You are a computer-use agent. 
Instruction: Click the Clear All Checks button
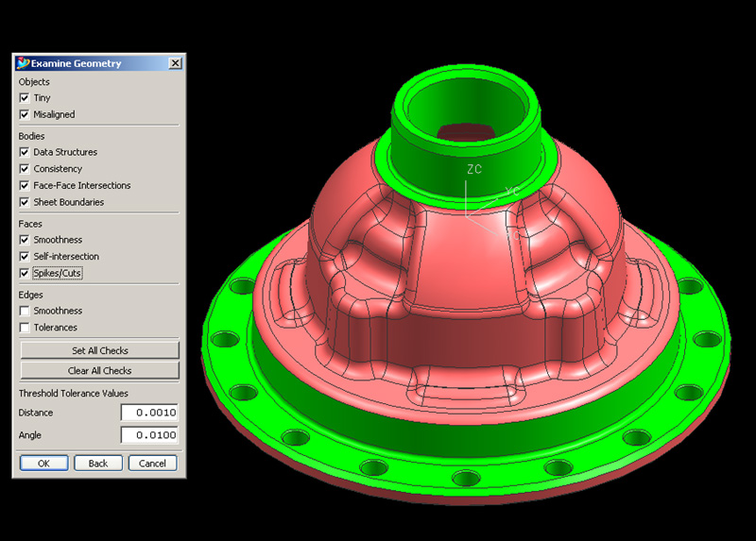(100, 370)
